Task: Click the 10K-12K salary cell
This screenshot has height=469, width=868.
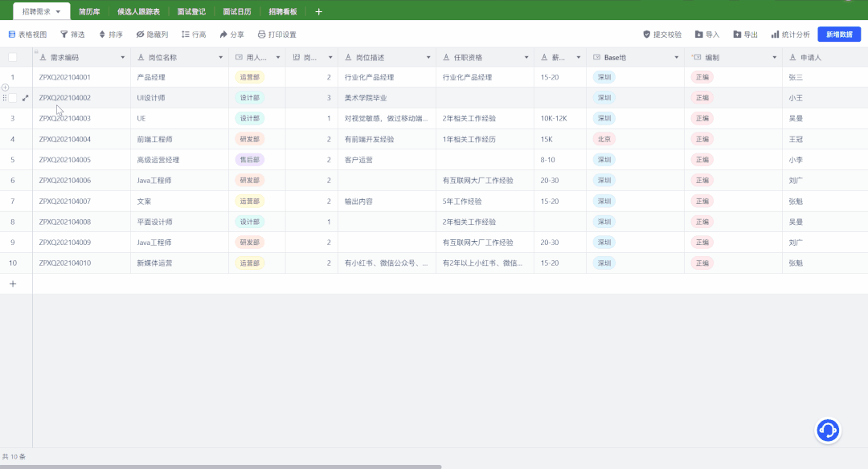Action: [560, 118]
